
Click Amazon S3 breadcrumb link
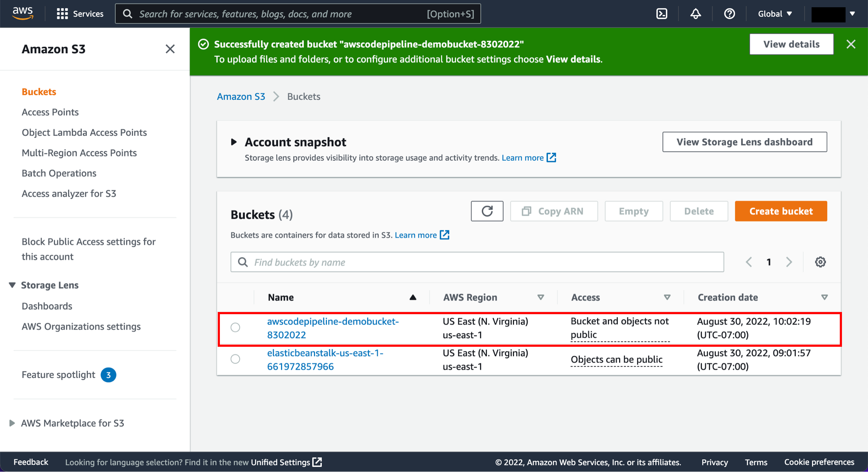tap(241, 96)
